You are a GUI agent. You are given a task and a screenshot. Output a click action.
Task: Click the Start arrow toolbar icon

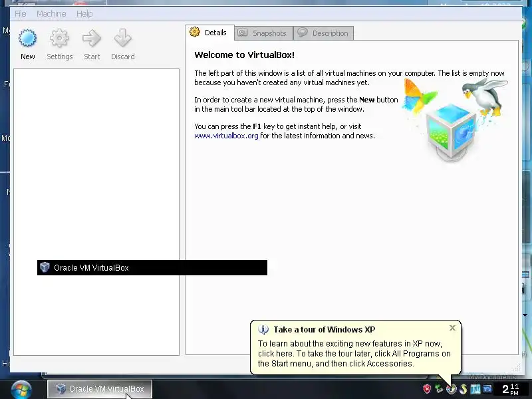92,45
